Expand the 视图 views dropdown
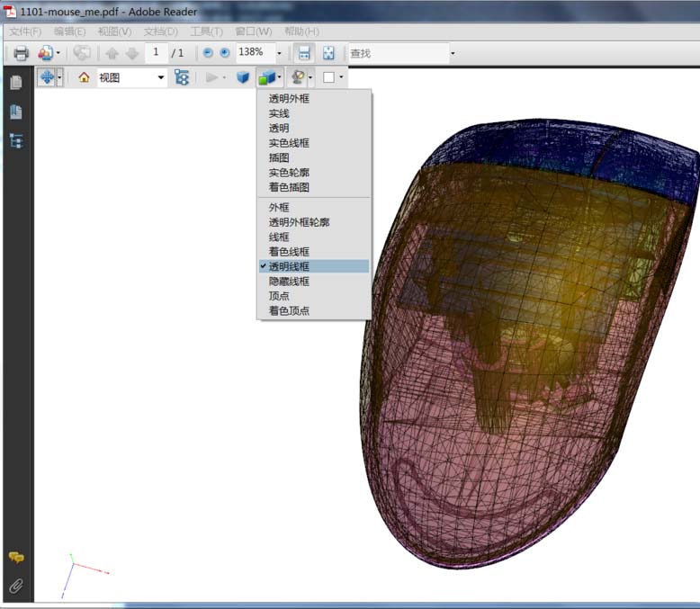Image resolution: width=700 pixels, height=609 pixels. 162,77
